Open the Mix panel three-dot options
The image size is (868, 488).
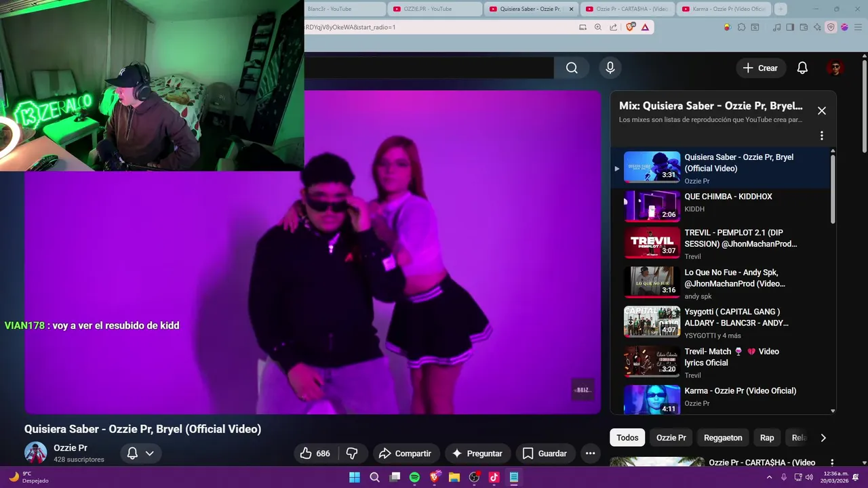(x=822, y=136)
